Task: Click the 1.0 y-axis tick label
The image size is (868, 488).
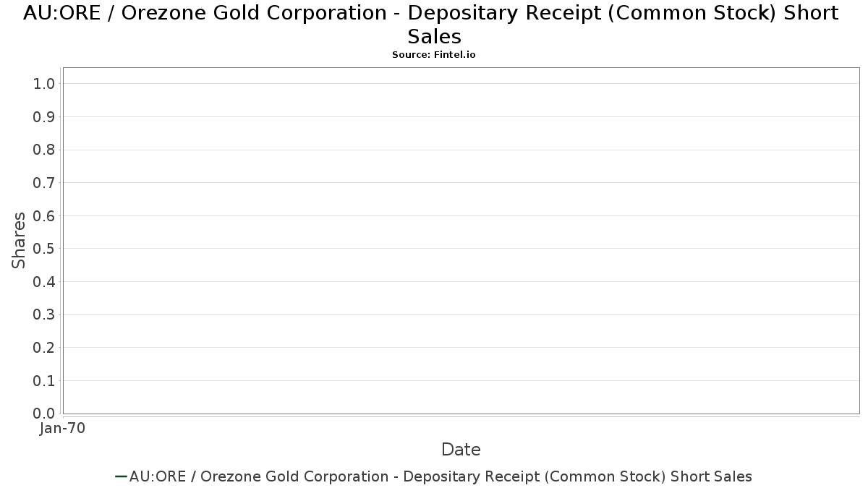Action: [44, 84]
